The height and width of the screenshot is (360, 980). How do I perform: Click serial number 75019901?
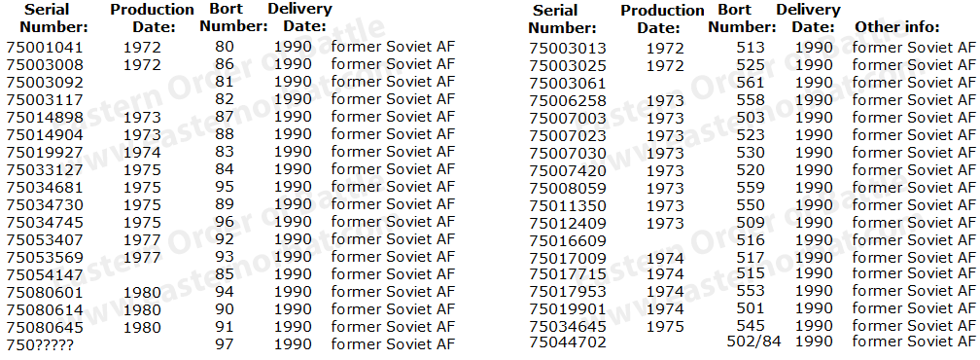(x=568, y=309)
